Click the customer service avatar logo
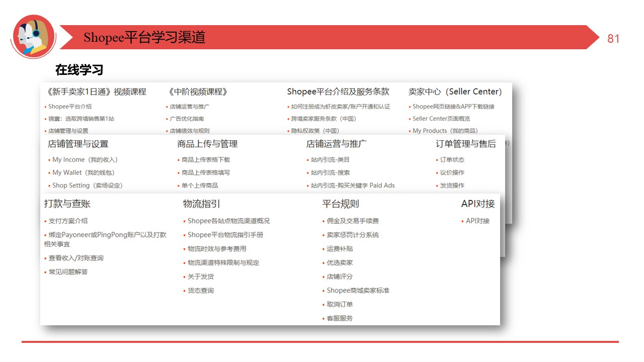Screen dimensions: 644x362 click(x=33, y=37)
